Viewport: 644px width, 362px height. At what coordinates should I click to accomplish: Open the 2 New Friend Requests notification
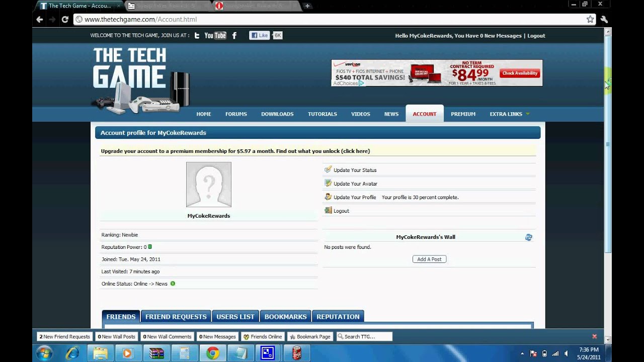[64, 336]
